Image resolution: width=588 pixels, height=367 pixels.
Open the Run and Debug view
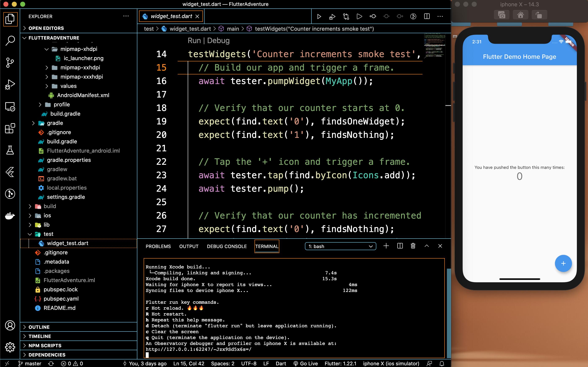coord(10,84)
